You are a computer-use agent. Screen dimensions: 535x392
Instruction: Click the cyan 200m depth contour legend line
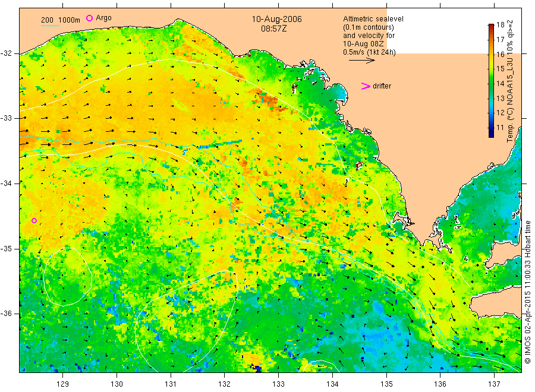(x=50, y=26)
